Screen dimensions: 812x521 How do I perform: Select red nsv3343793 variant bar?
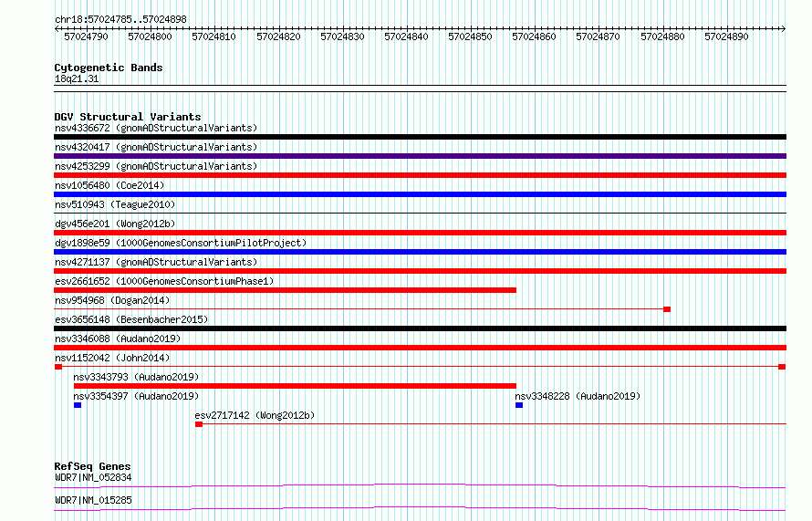[x=296, y=386]
